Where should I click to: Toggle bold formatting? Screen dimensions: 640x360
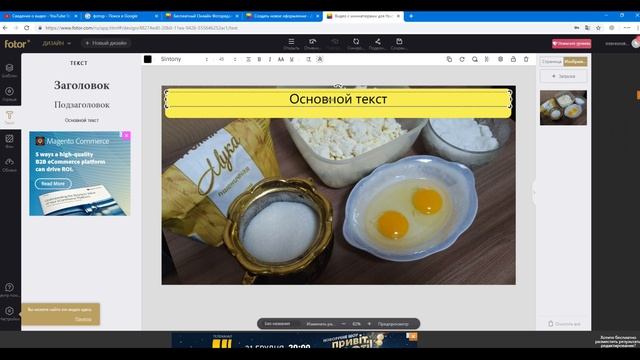(259, 59)
